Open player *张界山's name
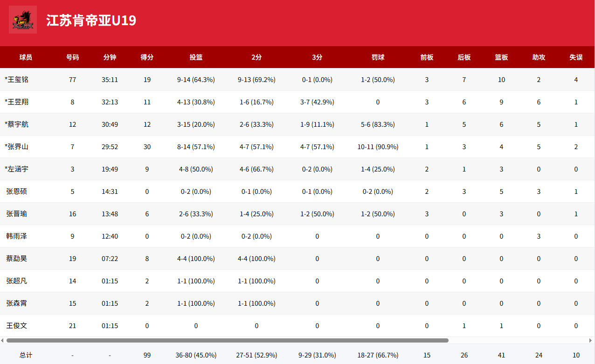The height and width of the screenshot is (364, 595). point(16,147)
